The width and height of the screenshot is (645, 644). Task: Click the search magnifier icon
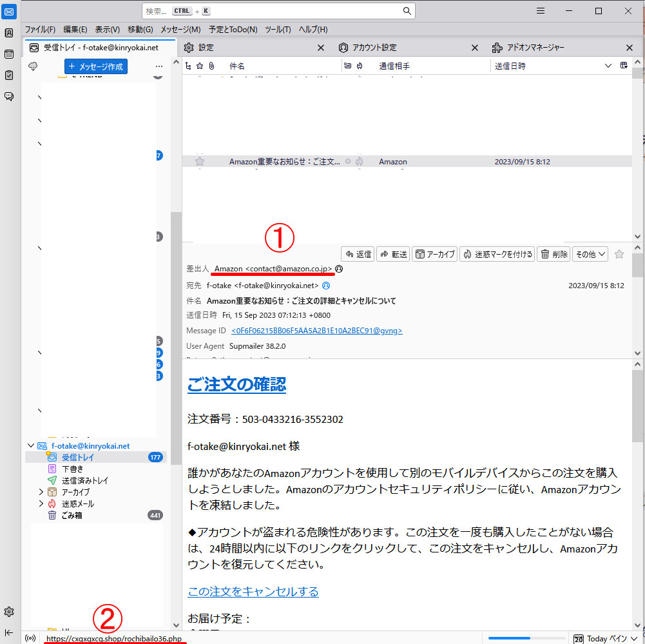[x=407, y=11]
